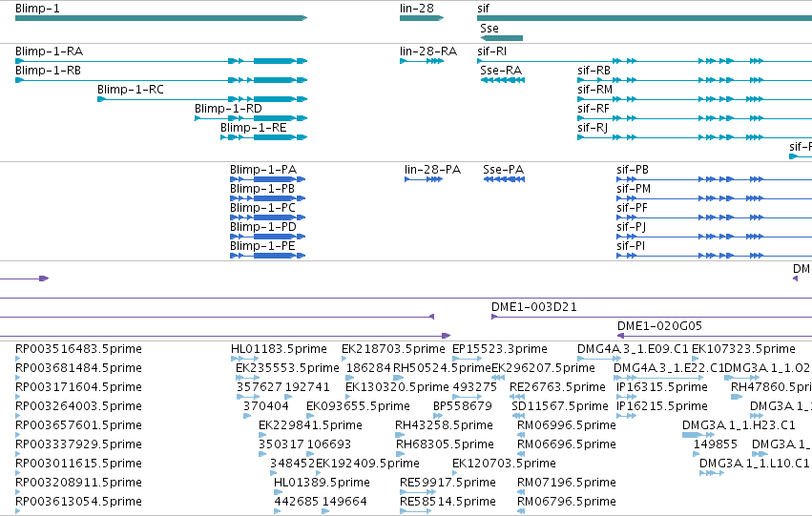812x516 pixels.
Task: Select EST RP003516483.5prime
Action: pyautogui.click(x=78, y=349)
